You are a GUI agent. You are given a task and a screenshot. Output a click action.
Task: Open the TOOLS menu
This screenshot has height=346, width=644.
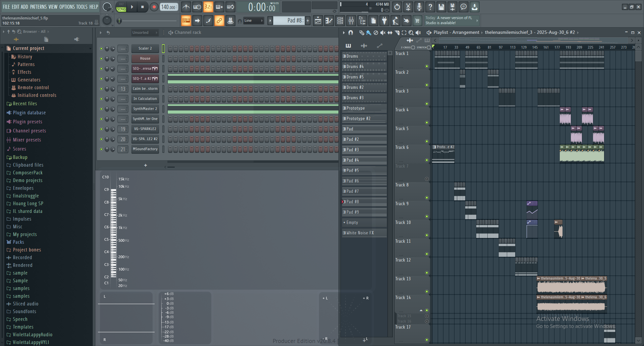click(82, 7)
